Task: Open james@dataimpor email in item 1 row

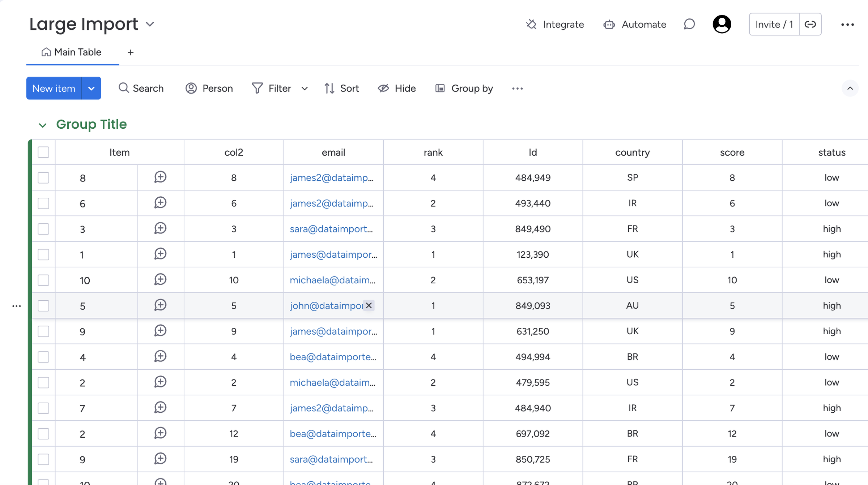Action: (x=333, y=254)
